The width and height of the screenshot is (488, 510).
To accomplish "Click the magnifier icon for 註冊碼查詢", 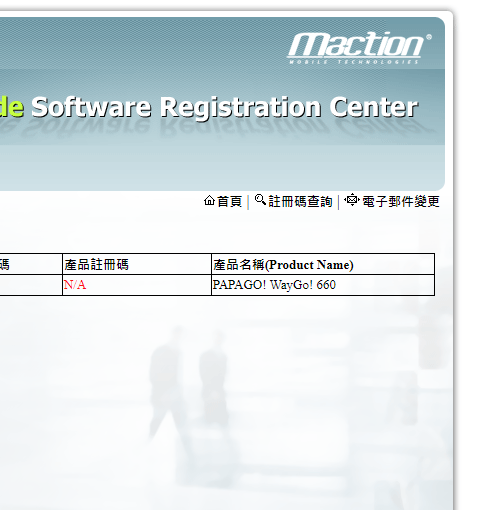I will (x=260, y=200).
